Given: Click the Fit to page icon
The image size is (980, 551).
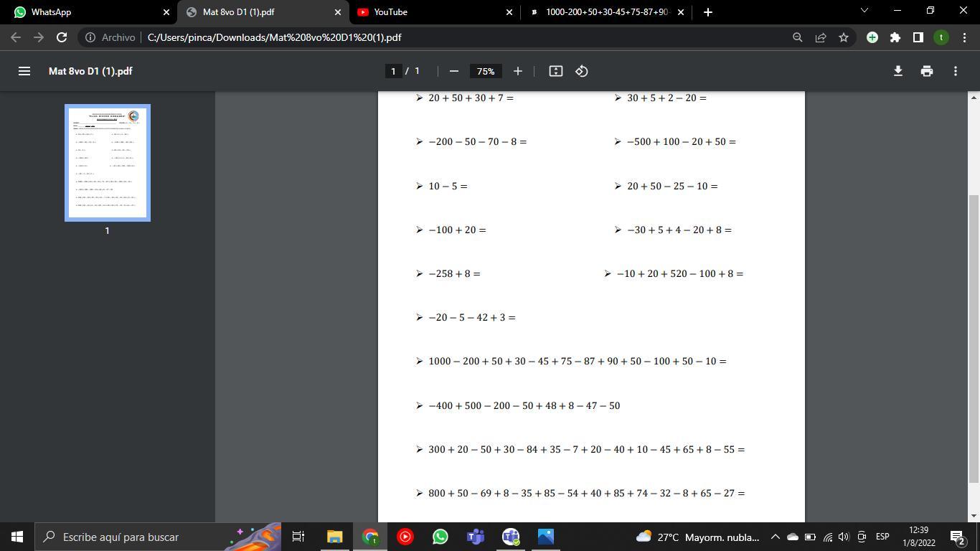Looking at the screenshot, I should [x=555, y=71].
